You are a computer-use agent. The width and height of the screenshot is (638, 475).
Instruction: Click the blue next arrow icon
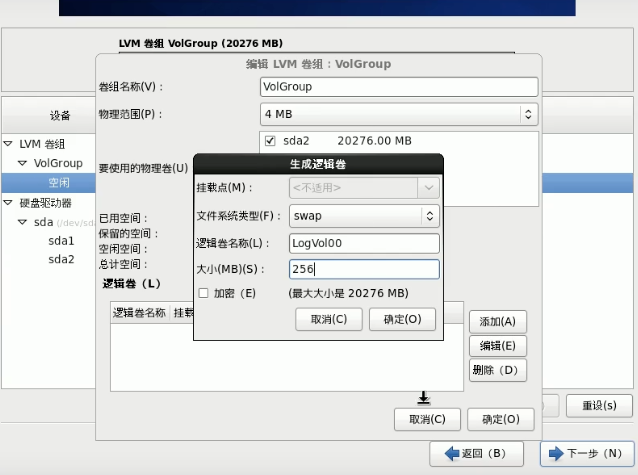click(x=556, y=453)
